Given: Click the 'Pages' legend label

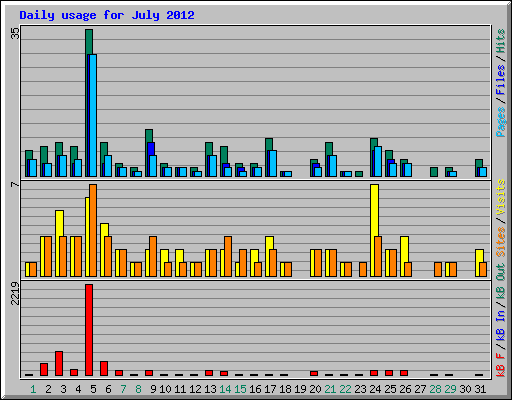Looking at the screenshot, I should (x=500, y=122).
